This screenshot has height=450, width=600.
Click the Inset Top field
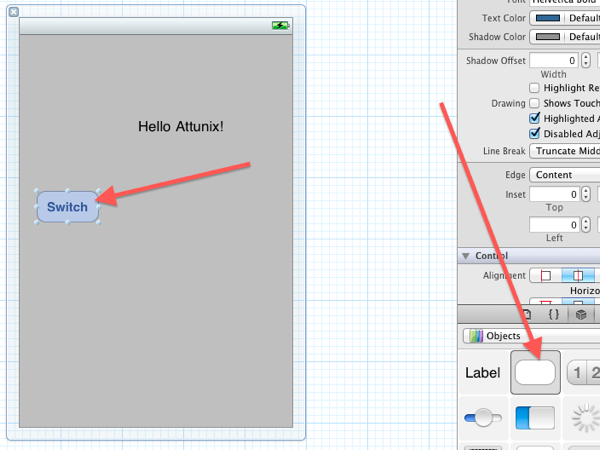click(x=554, y=194)
